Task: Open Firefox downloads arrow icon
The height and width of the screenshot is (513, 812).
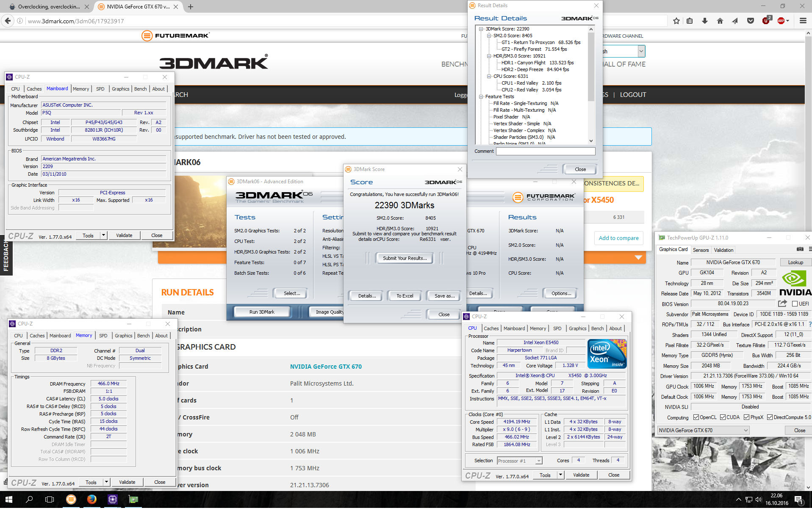Action: pos(705,21)
